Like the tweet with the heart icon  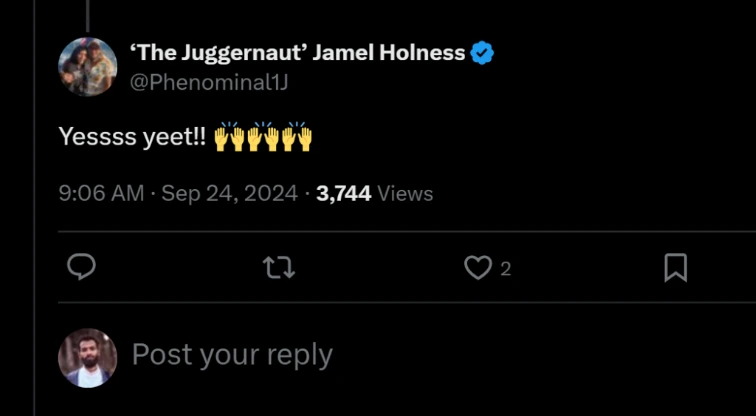479,267
